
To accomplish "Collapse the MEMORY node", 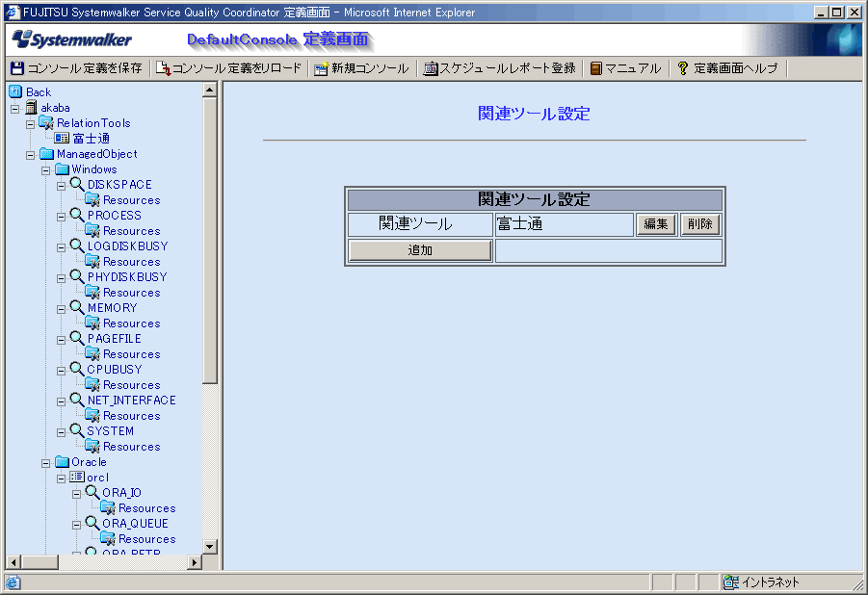I will 62,309.
